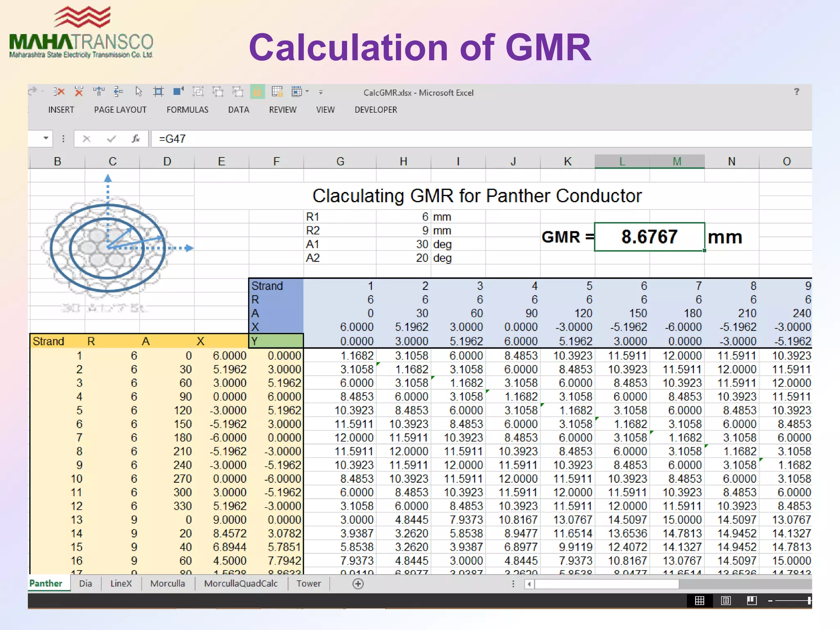Click the select objects arrow pointer icon
This screenshot has width=840, height=630.
pyautogui.click(x=138, y=91)
